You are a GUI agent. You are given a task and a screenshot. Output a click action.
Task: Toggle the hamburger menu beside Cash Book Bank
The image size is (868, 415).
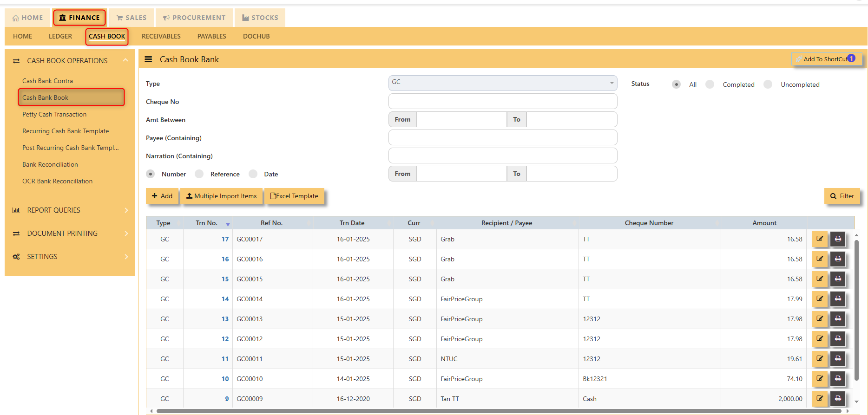(x=148, y=59)
